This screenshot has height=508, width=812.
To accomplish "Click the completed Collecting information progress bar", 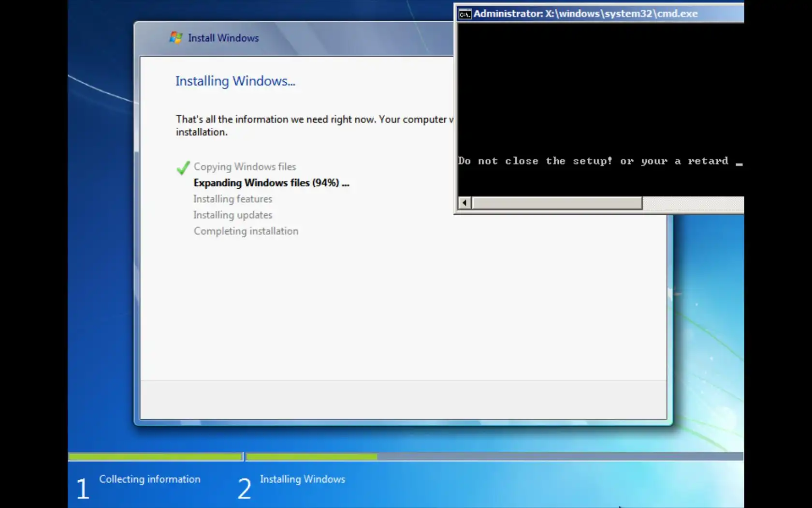I will pyautogui.click(x=156, y=456).
